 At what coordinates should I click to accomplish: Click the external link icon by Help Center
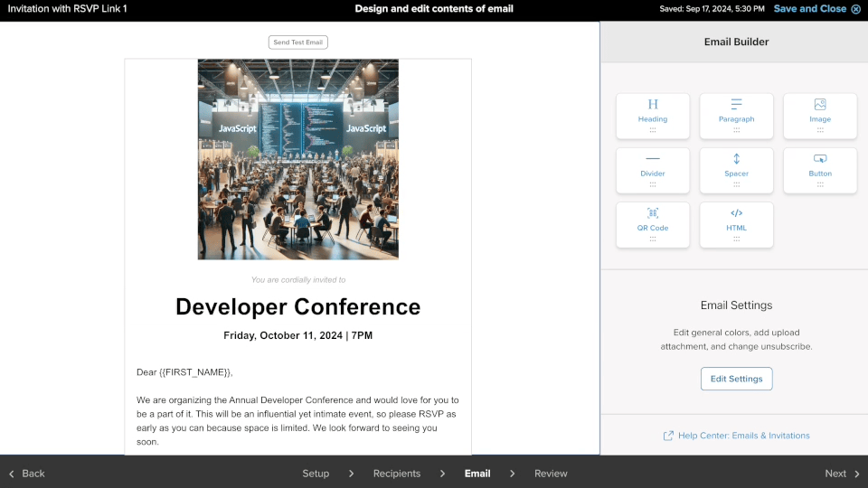click(x=668, y=436)
